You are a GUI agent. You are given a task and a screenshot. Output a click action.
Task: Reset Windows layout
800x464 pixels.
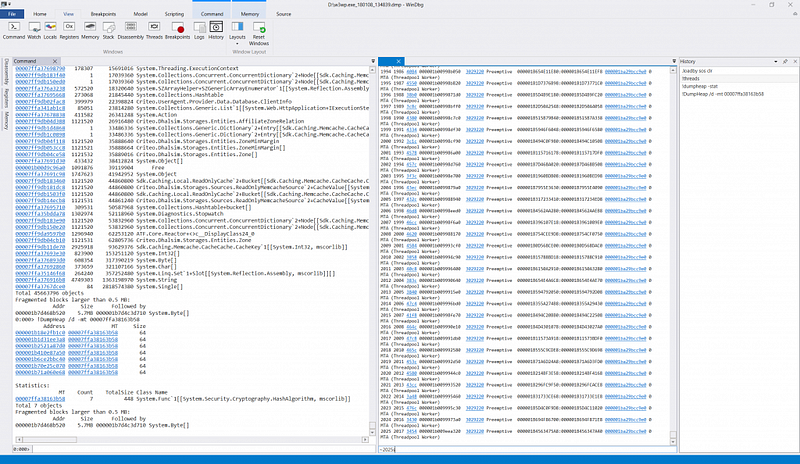[259, 33]
